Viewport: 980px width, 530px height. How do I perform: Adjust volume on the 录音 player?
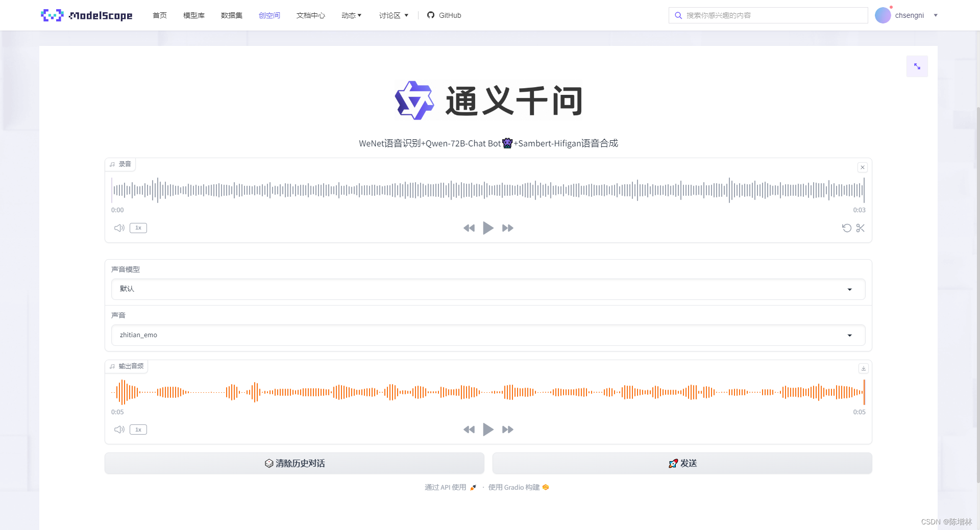119,228
